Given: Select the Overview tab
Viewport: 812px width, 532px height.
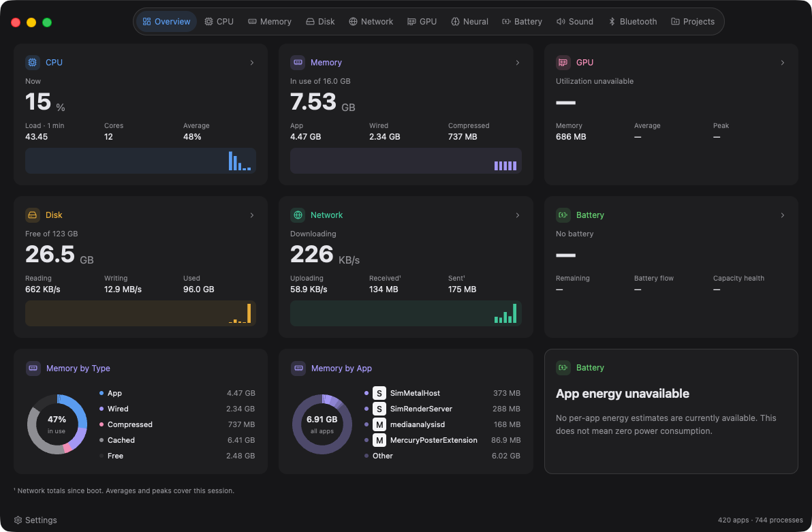Looking at the screenshot, I should 166,21.
